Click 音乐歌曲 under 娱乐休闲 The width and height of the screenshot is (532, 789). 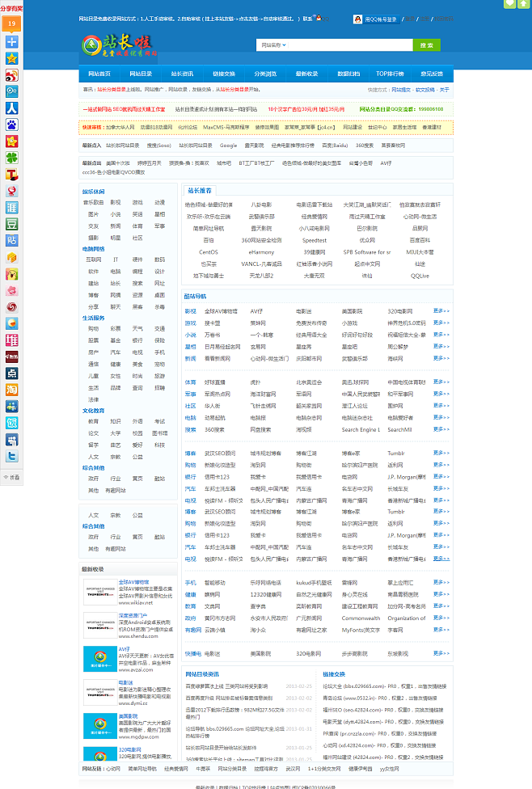point(93,202)
